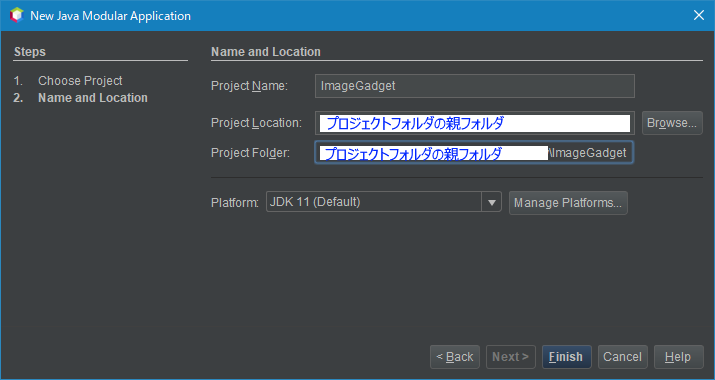Click the Steps heading
This screenshot has height=380, width=715.
click(x=30, y=52)
